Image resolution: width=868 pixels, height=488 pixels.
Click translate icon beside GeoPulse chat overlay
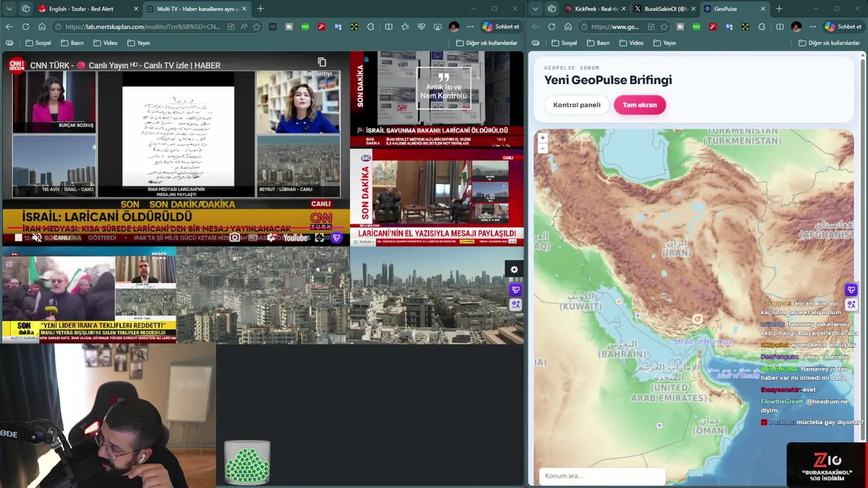(852, 305)
